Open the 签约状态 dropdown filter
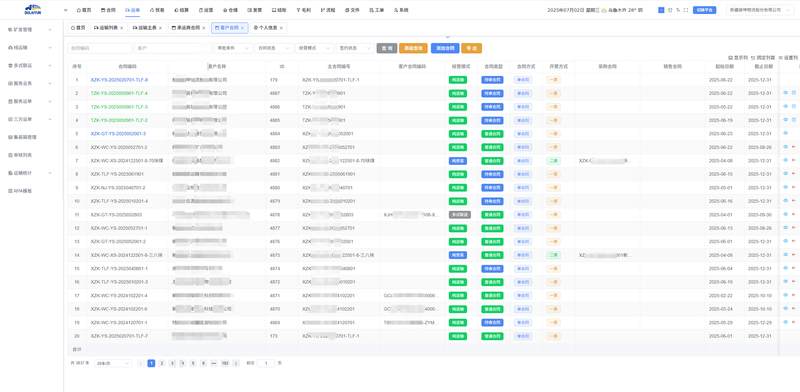800x392 pixels. [x=355, y=48]
